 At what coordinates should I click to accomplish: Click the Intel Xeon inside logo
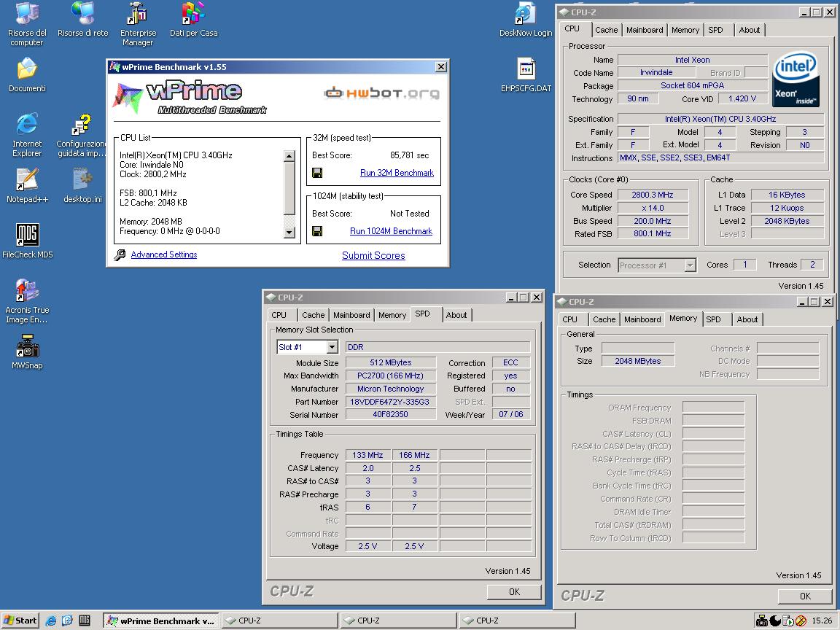(x=796, y=79)
